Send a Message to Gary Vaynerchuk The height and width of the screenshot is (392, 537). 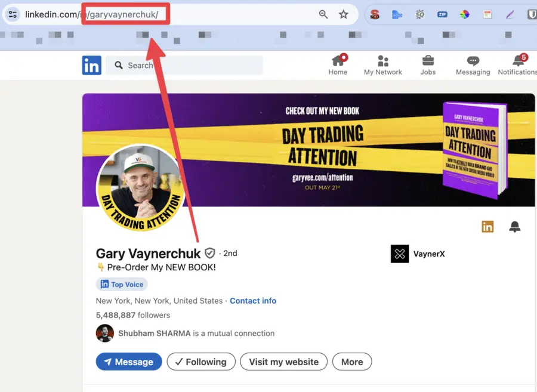(129, 362)
